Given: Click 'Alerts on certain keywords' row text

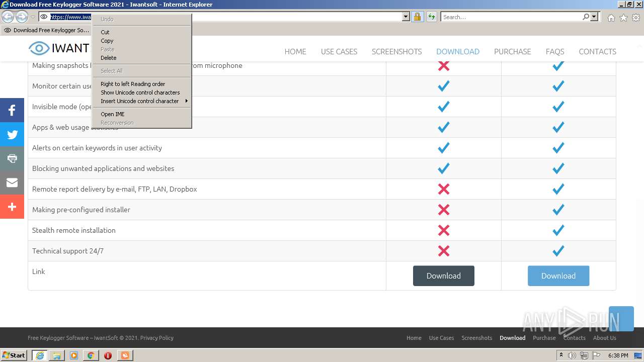Looking at the screenshot, I should click(97, 148).
